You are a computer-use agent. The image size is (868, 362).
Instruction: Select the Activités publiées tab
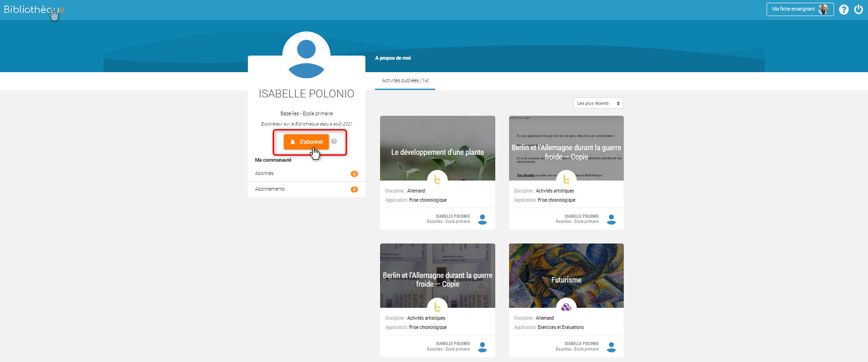click(x=405, y=80)
